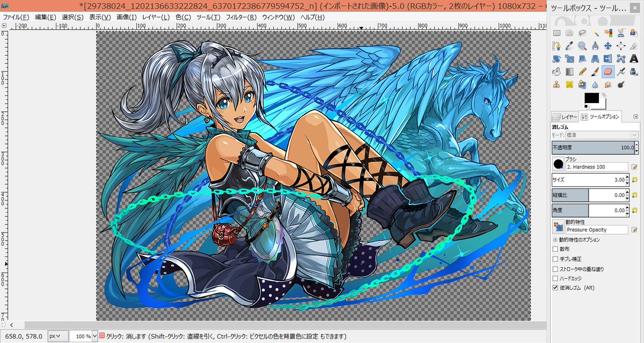
Task: Select the Clone stamp tool
Action: [557, 84]
